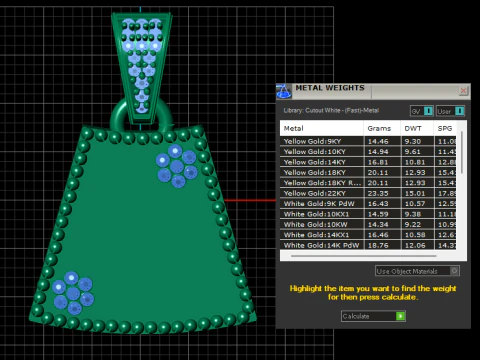
Task: Select the White Gold:10KX1 row
Action: click(x=368, y=214)
